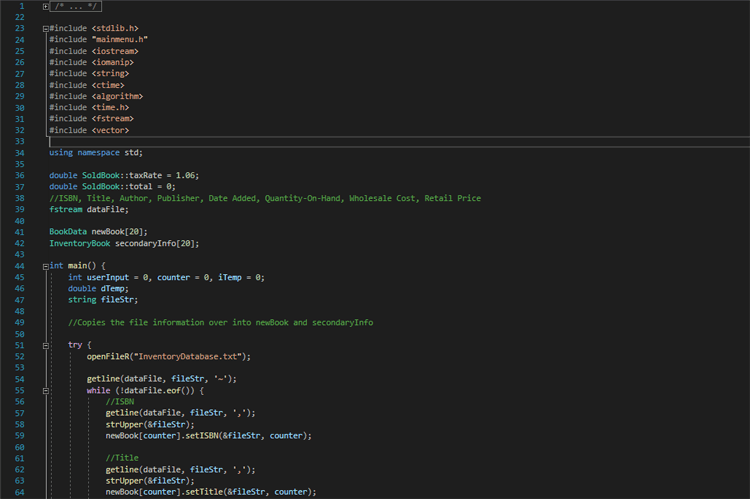
Task: Click the collapsed /* ... */ placeholder box
Action: click(76, 6)
